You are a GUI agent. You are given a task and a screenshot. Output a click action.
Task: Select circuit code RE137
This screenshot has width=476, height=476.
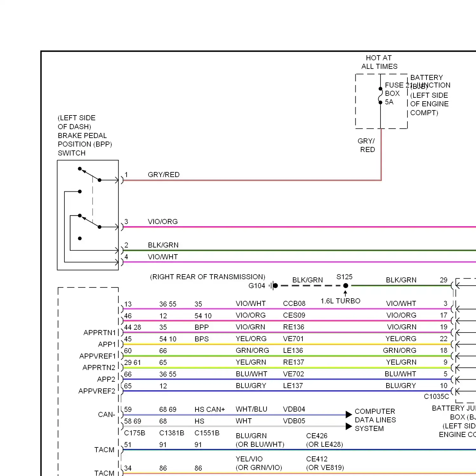point(294,362)
